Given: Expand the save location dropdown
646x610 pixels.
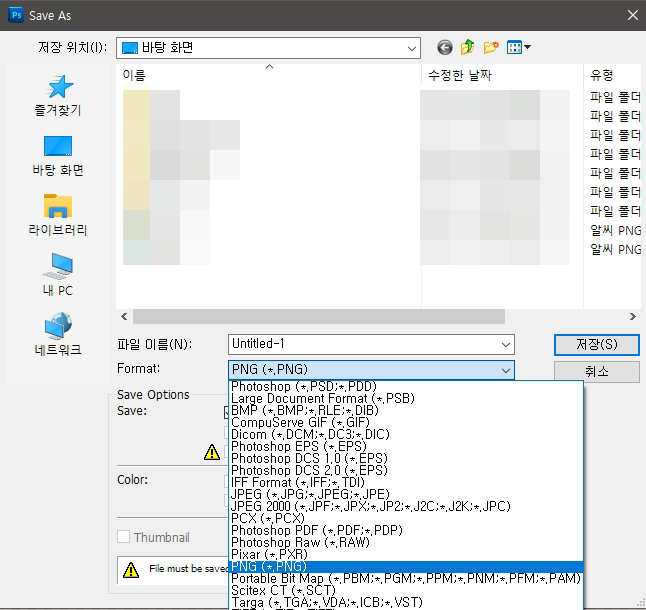Looking at the screenshot, I should [411, 48].
